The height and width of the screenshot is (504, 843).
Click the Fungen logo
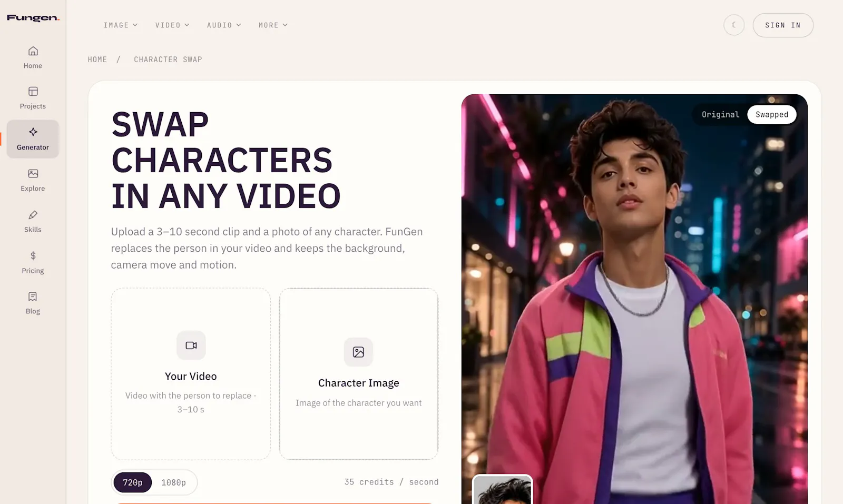[33, 18]
